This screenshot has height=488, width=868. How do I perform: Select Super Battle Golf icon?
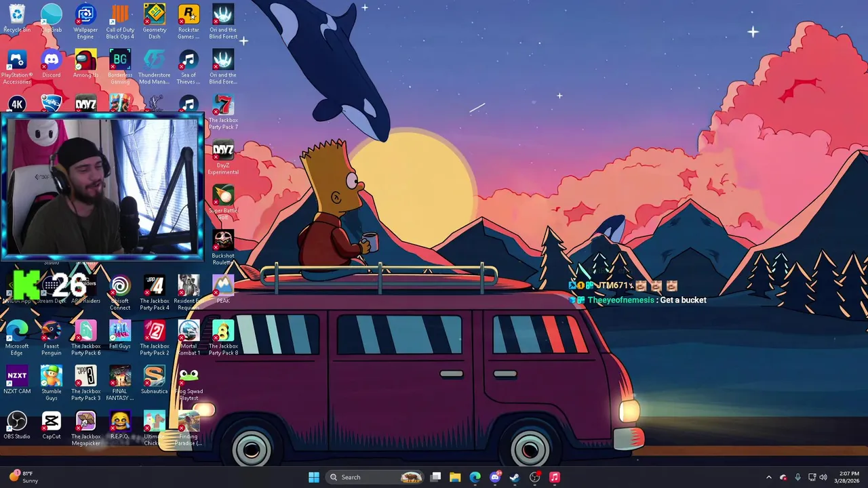tap(223, 203)
